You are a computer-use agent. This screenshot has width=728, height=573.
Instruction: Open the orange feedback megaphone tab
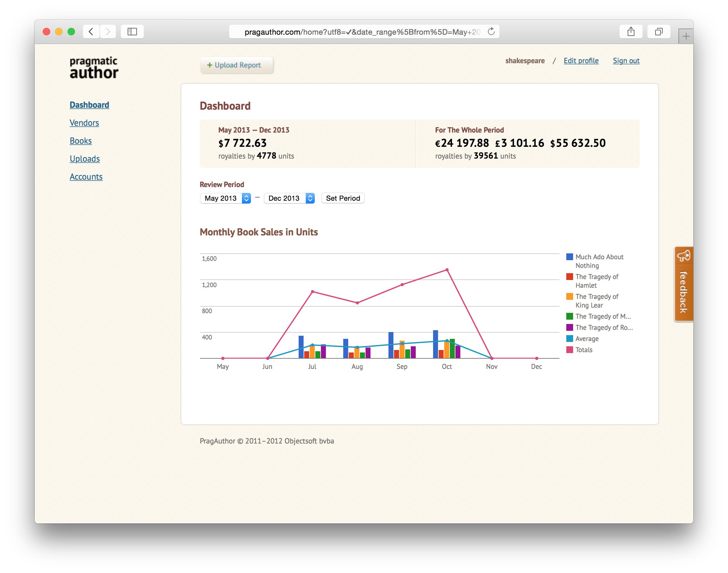coord(683,284)
